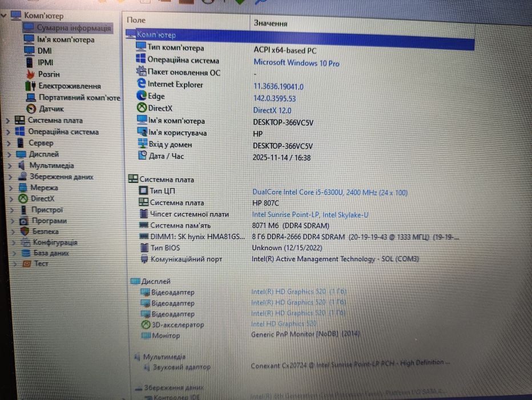
Task: Open the Edge version 142.0.3595.53 link
Action: [275, 98]
